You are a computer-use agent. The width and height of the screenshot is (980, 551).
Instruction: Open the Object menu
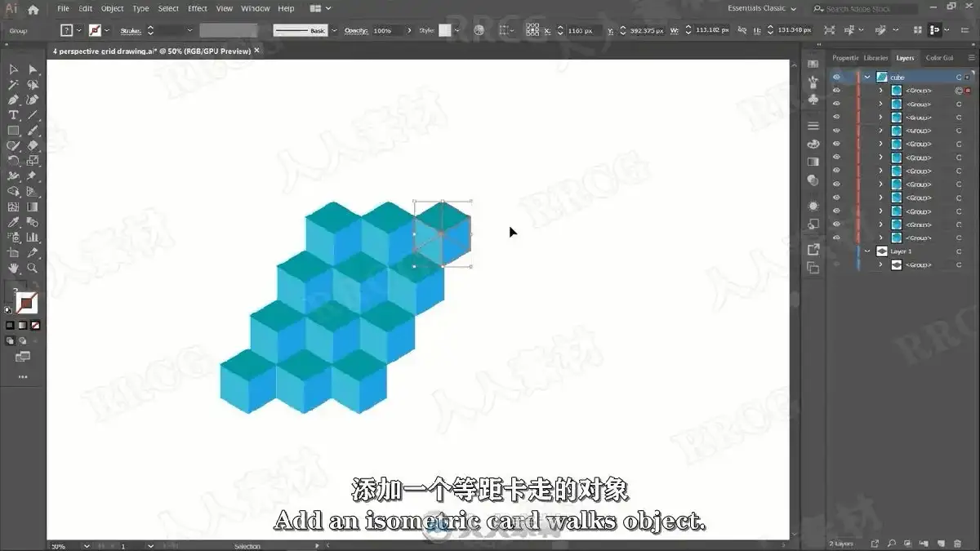tap(113, 8)
